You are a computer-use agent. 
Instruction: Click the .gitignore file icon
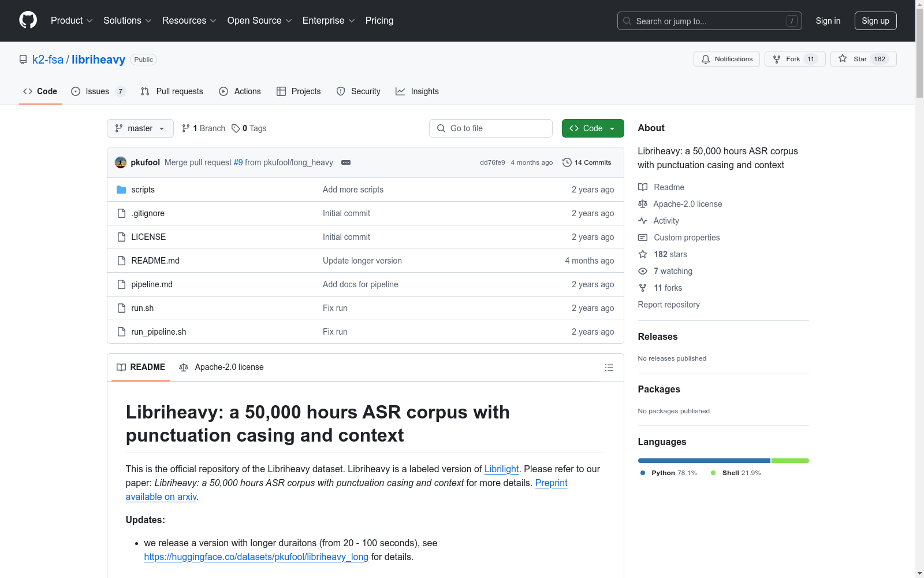[x=121, y=213]
